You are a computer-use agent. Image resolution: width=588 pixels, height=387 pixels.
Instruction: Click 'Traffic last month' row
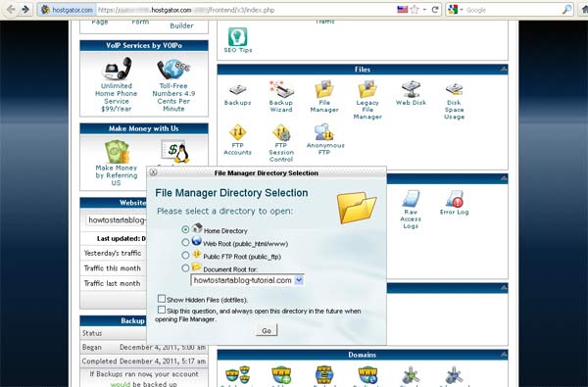coord(114,283)
